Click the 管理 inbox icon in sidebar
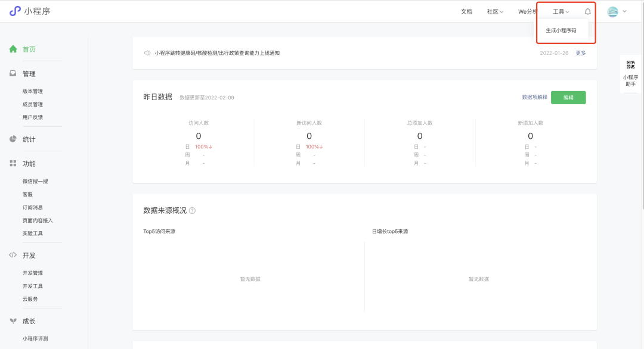644x349 pixels. (x=13, y=74)
